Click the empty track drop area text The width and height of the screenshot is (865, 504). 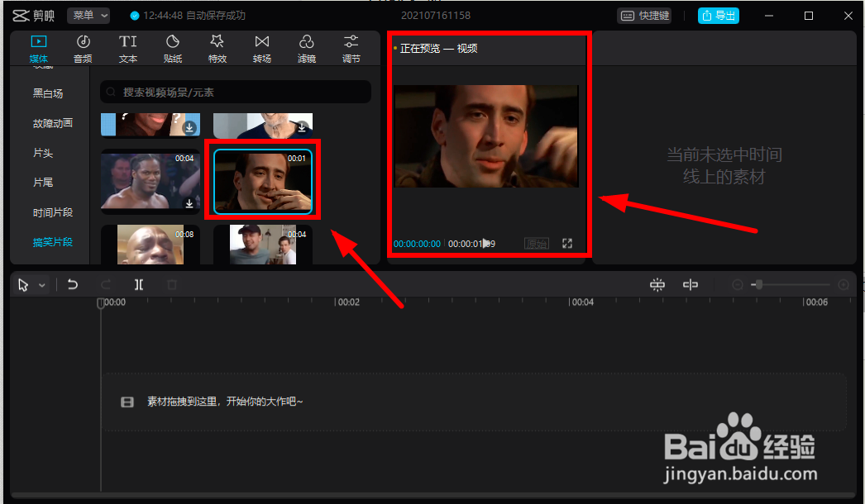click(x=225, y=402)
